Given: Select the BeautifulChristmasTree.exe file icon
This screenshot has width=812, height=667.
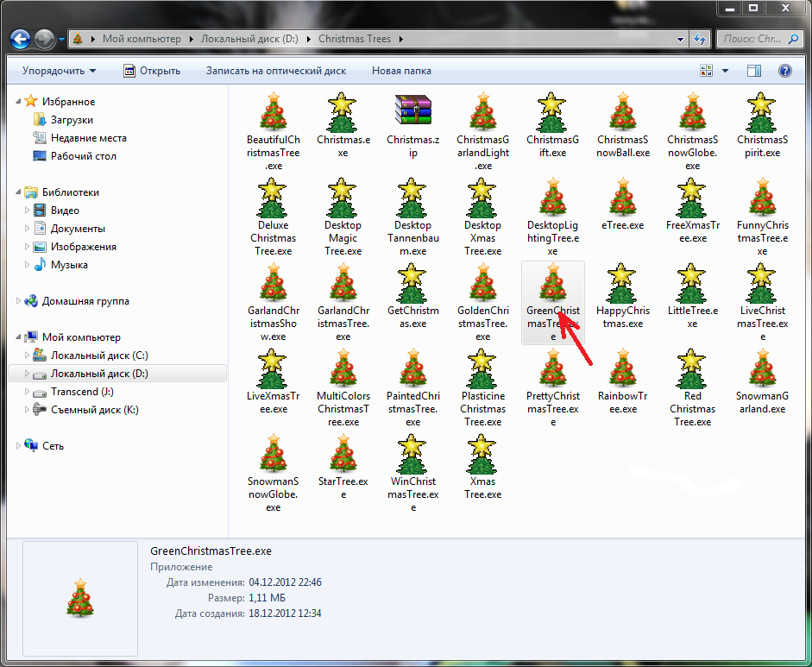Looking at the screenshot, I should pos(273,111).
